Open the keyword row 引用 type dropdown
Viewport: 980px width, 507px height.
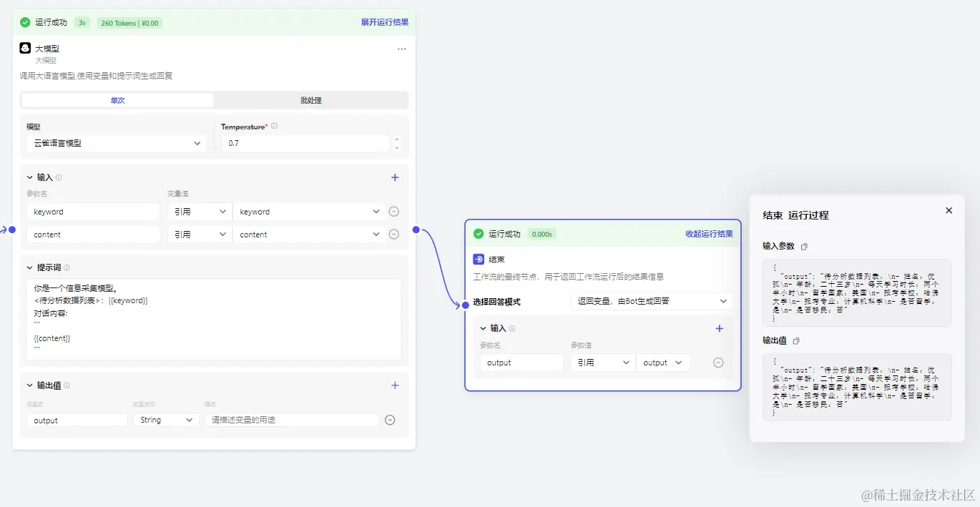(200, 212)
